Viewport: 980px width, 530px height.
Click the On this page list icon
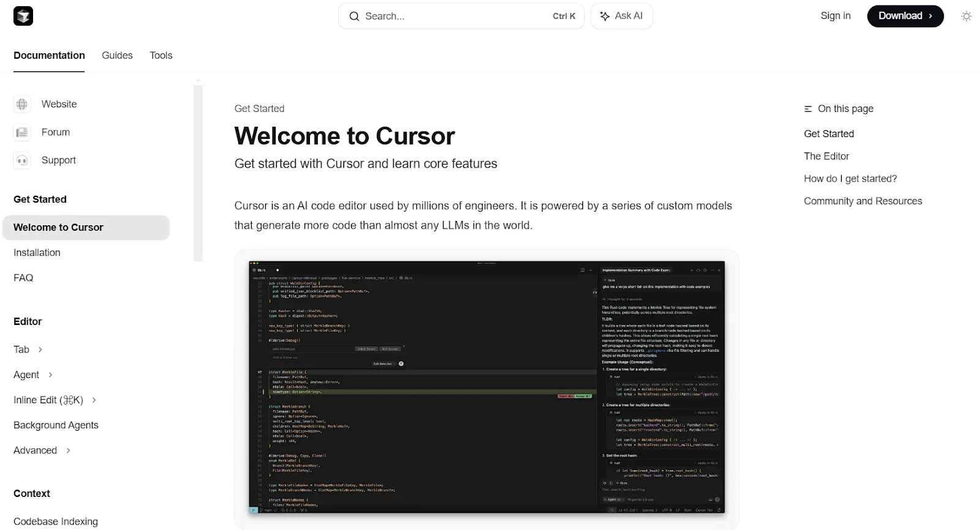[x=808, y=109]
